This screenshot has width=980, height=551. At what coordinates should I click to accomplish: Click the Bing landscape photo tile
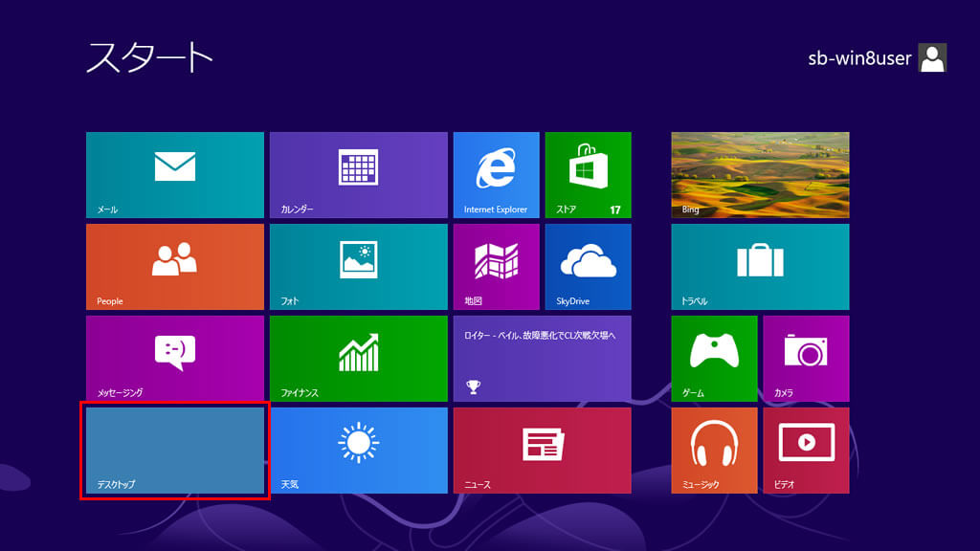point(760,174)
